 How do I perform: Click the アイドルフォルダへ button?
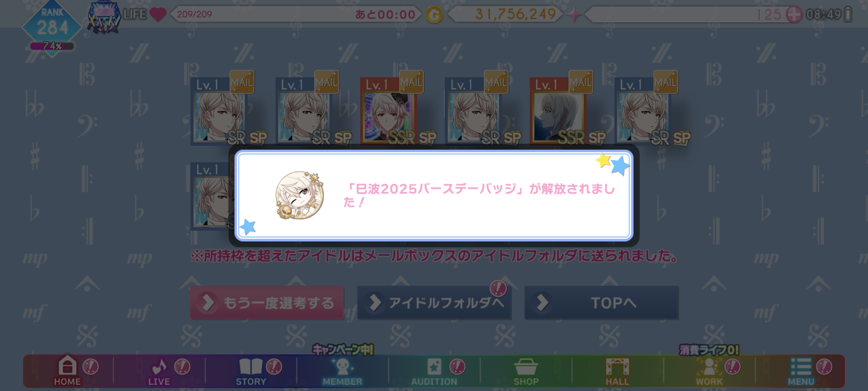(x=434, y=303)
